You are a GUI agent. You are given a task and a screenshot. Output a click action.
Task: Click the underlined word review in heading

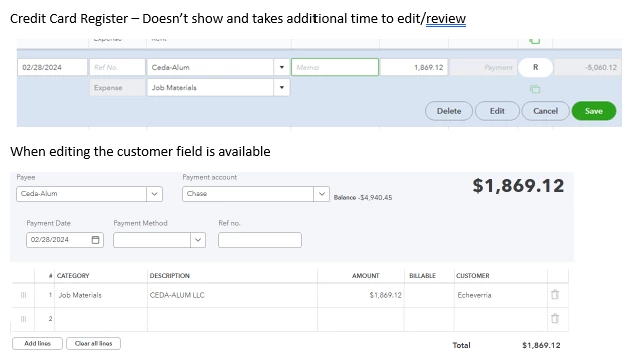[446, 18]
